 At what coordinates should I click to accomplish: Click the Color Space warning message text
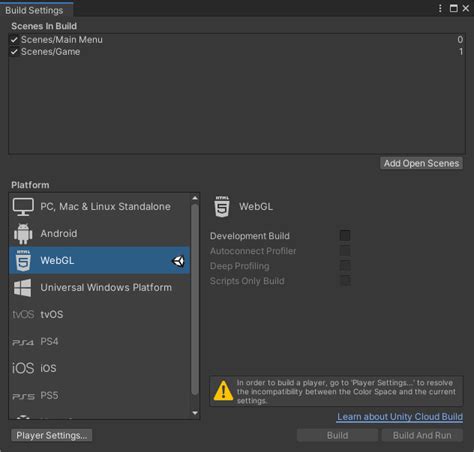(x=346, y=391)
